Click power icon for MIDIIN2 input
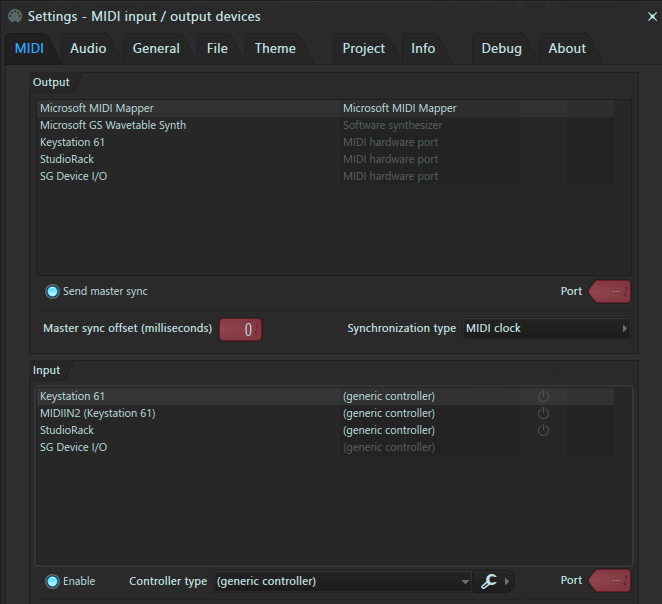This screenshot has width=662, height=604. tap(543, 414)
